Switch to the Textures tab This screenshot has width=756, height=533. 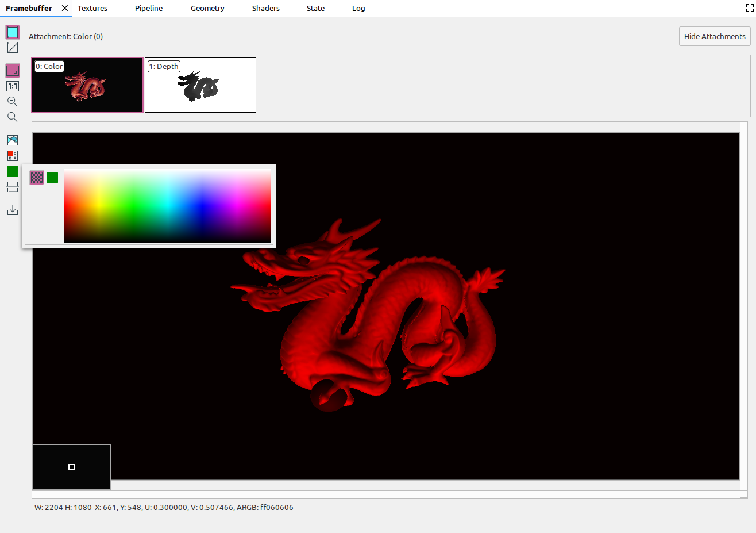click(x=92, y=9)
